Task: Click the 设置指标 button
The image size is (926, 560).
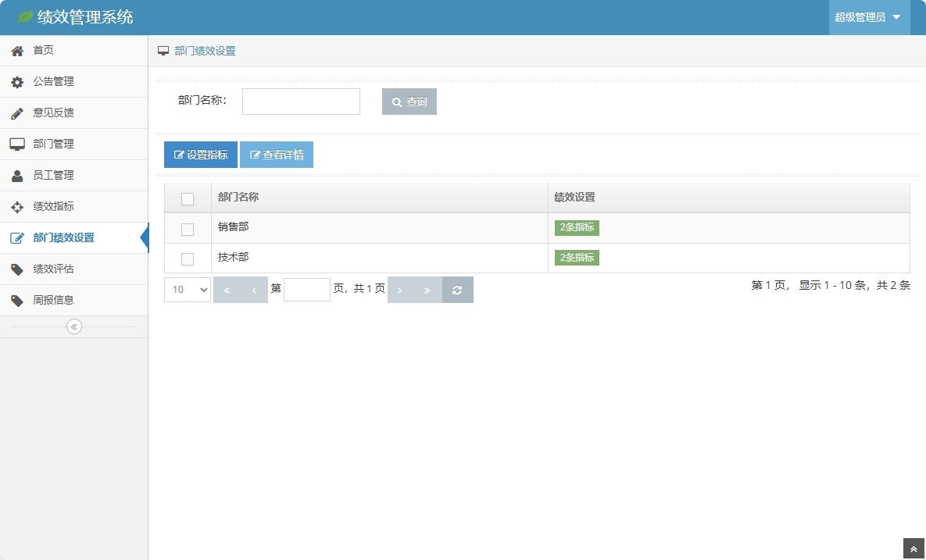Action: coord(201,155)
